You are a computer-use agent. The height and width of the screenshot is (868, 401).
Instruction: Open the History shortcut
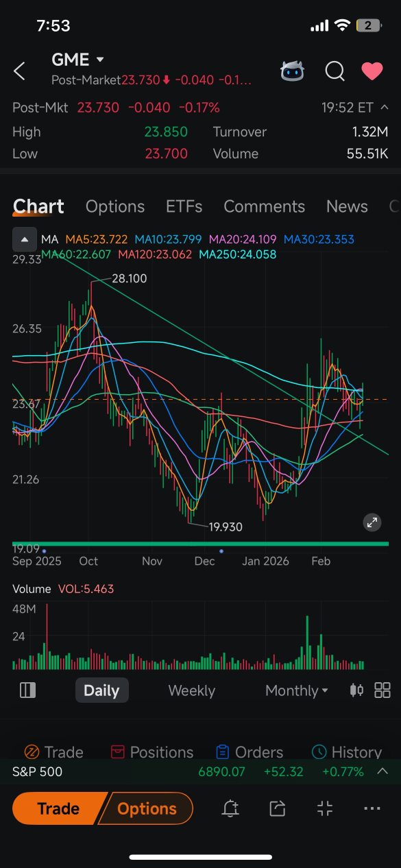coord(347,752)
